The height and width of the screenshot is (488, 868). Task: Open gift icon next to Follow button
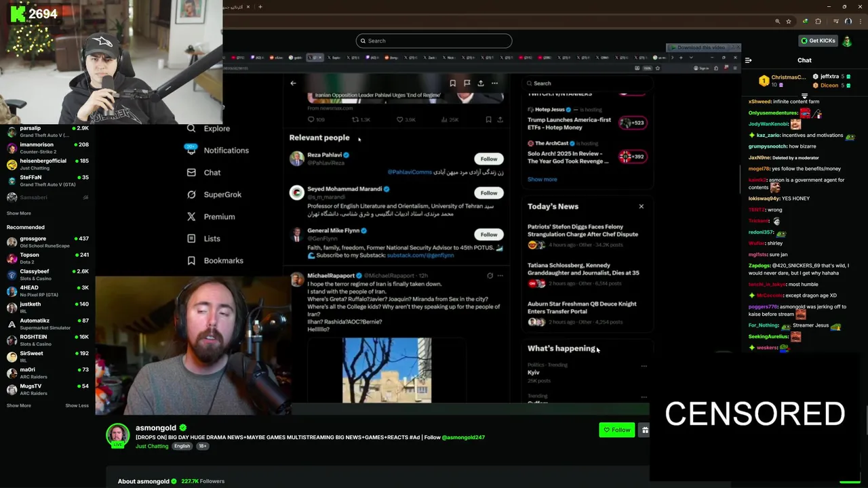click(645, 430)
